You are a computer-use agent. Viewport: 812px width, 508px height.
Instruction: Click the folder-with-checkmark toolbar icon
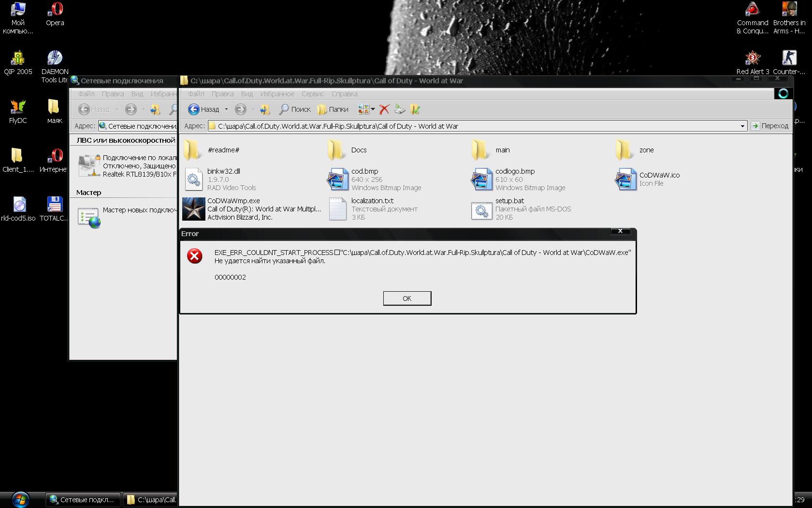pyautogui.click(x=415, y=109)
